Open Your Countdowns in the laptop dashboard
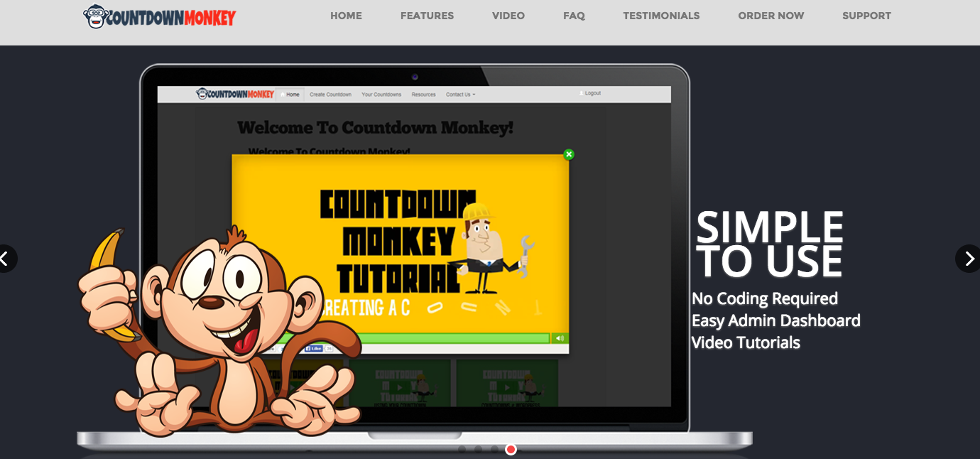Screen dimensions: 980x459 click(381, 94)
